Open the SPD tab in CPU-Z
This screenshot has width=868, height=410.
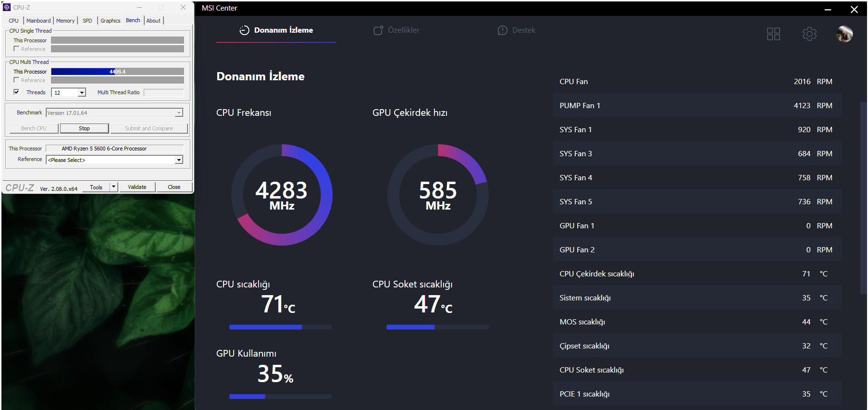point(87,21)
